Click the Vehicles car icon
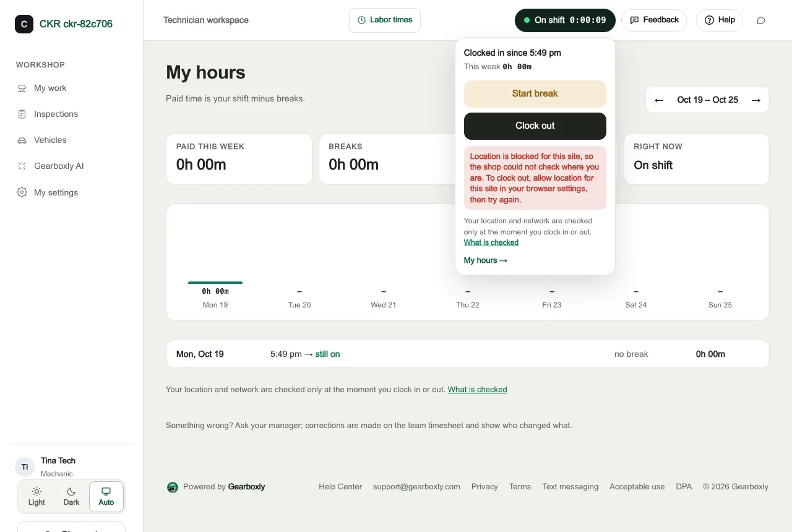Image resolution: width=792 pixels, height=532 pixels. coord(22,140)
